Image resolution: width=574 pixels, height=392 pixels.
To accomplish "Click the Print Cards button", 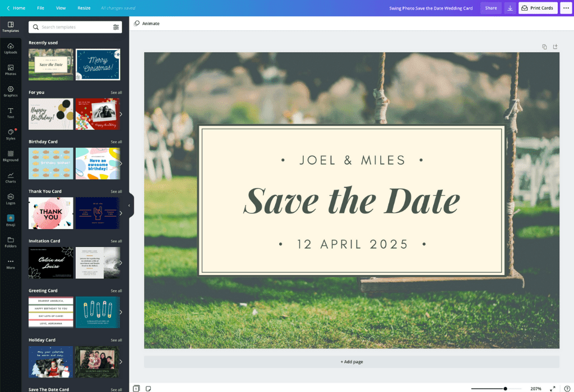I will tap(538, 8).
